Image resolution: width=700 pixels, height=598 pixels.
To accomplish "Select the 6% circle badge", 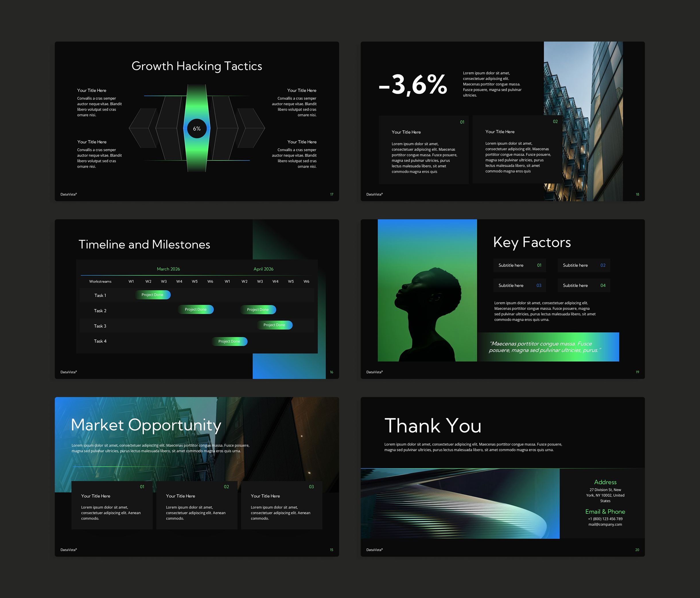I will (x=197, y=128).
